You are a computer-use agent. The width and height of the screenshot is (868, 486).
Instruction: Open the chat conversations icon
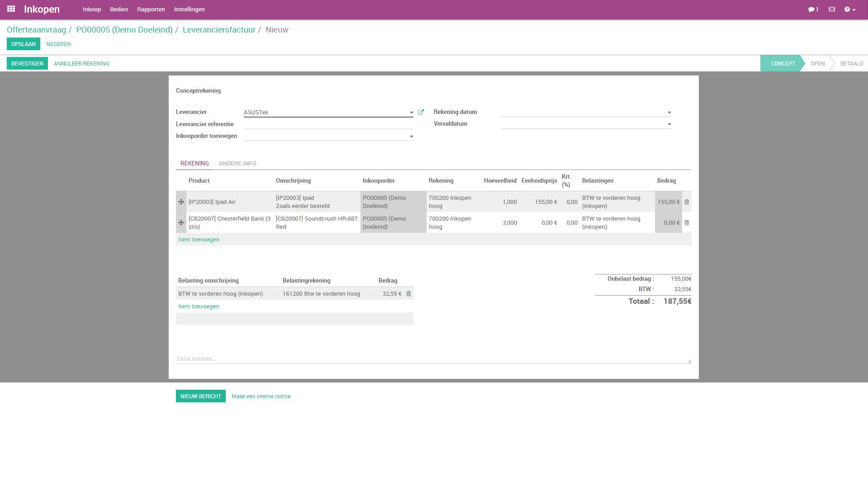813,9
